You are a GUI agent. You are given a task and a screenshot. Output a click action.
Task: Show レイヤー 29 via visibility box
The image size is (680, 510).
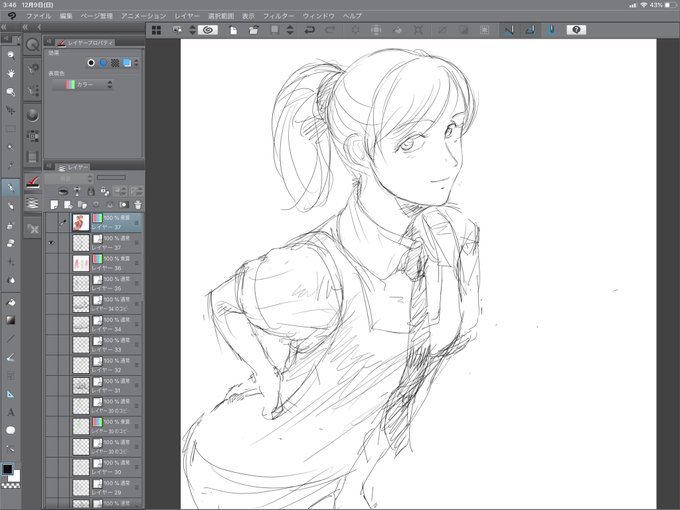point(52,487)
